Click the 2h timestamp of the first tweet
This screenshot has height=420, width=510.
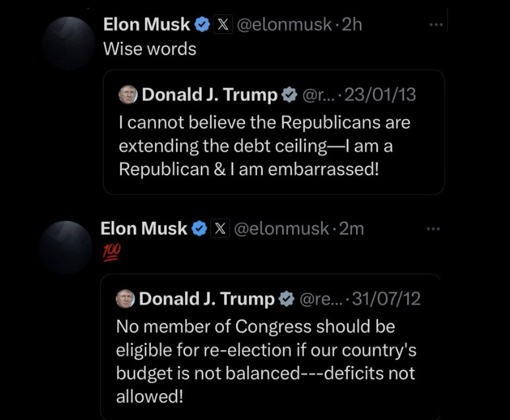tap(353, 25)
